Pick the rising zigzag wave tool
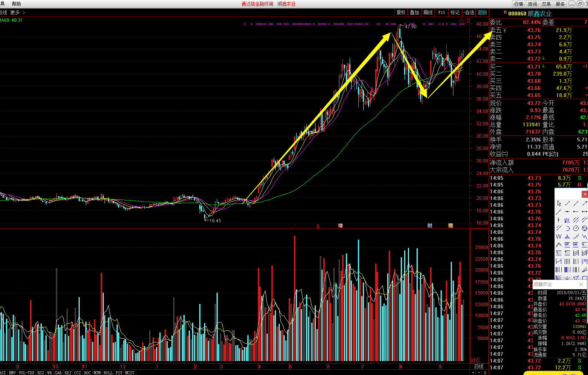Screen dimensions: 588x375 click(x=576, y=237)
